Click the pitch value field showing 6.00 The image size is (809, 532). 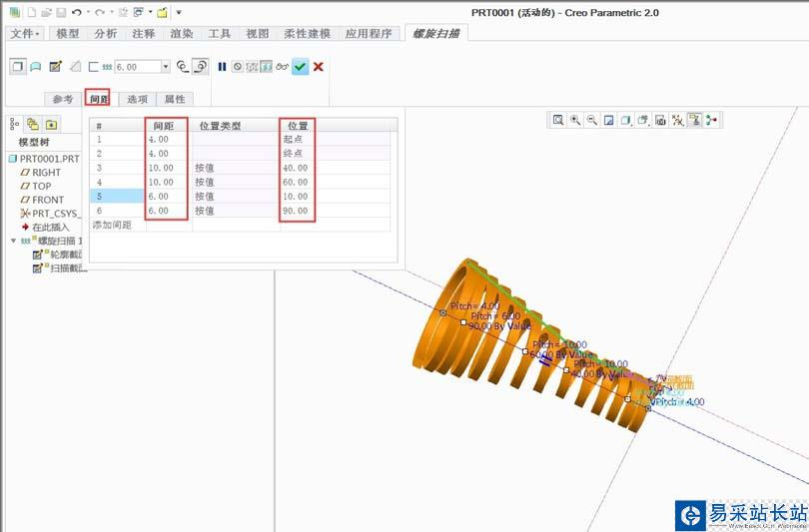(137, 67)
